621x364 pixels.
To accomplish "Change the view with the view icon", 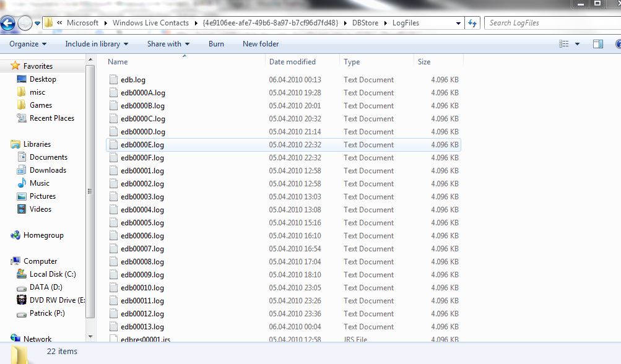I will click(x=563, y=44).
